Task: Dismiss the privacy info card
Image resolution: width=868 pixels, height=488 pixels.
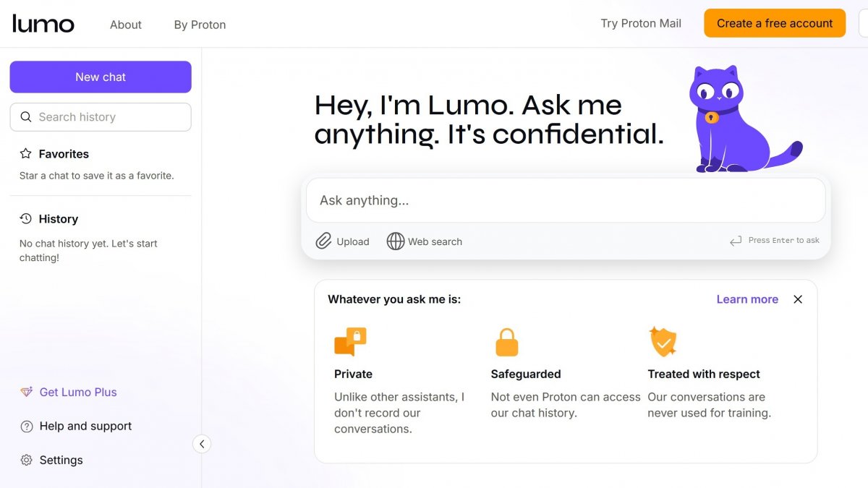Action: 798,299
